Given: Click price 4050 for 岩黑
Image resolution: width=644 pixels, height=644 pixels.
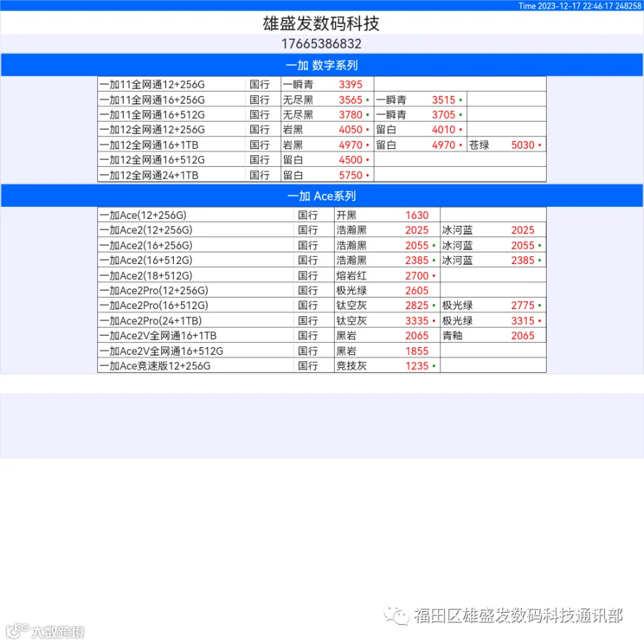Looking at the screenshot, I should coord(351,130).
